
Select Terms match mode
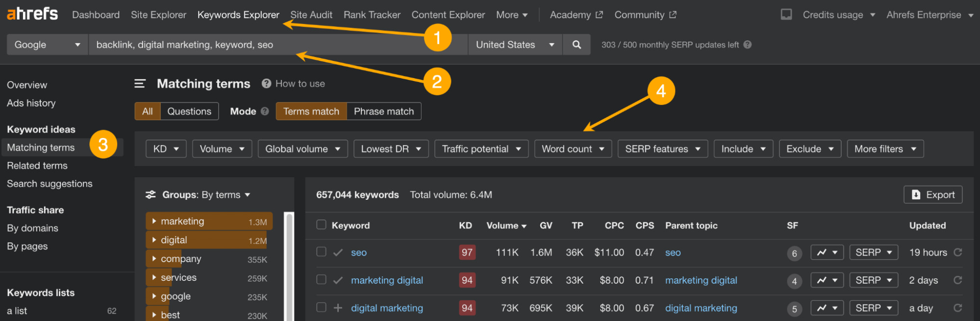tap(311, 111)
